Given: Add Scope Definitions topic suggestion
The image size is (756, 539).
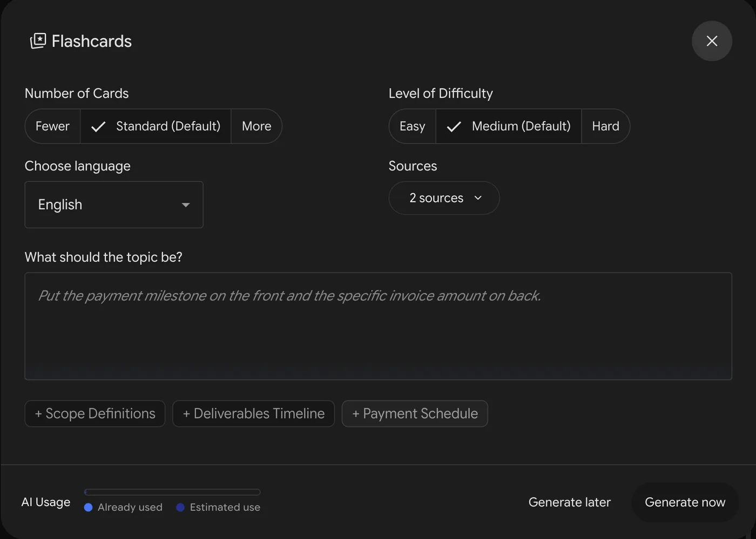Looking at the screenshot, I should pos(95,413).
